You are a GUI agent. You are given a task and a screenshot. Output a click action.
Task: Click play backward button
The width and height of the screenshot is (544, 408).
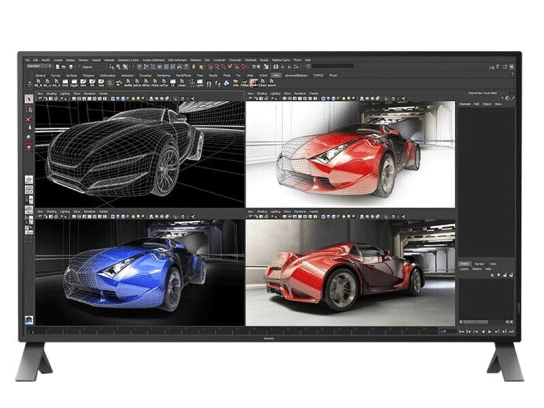(x=483, y=332)
